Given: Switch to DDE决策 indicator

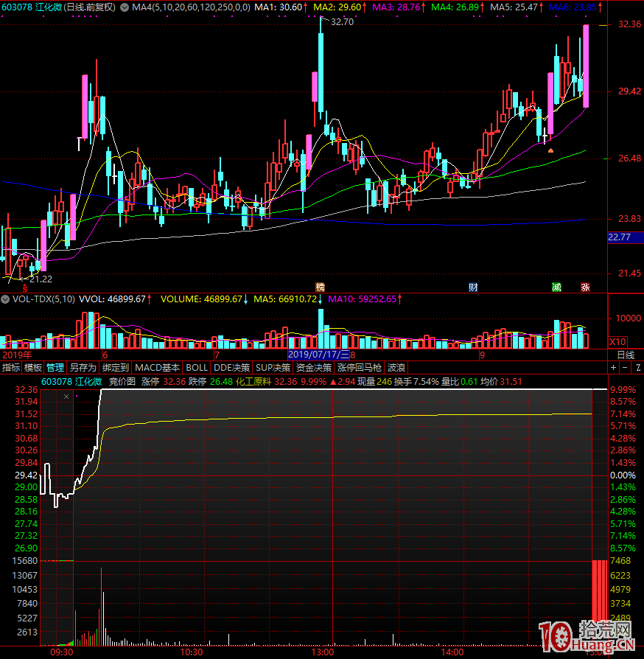Looking at the screenshot, I should coord(231,368).
